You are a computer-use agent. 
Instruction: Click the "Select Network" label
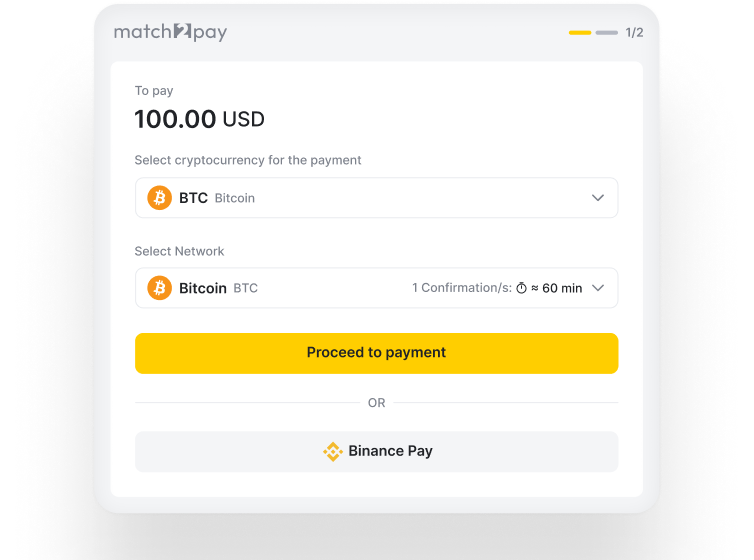click(179, 251)
